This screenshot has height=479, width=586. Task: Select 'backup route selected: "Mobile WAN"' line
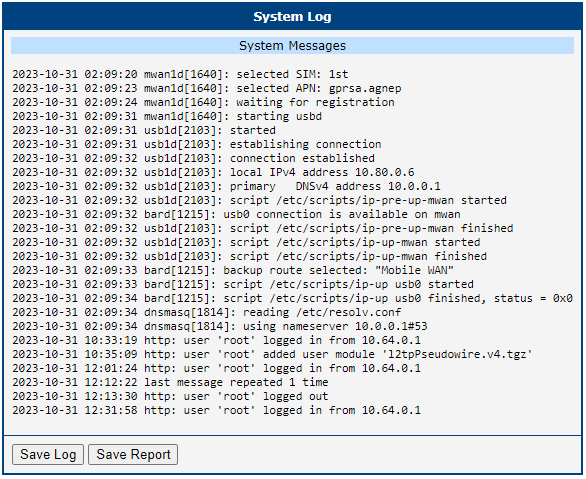coord(233,271)
